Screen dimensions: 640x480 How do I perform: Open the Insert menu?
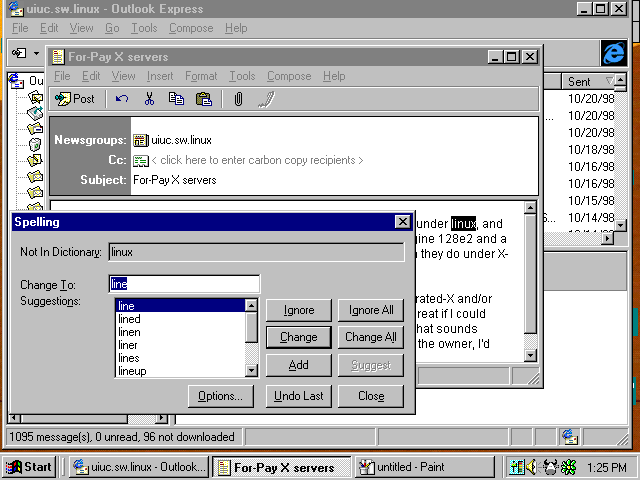(x=160, y=76)
